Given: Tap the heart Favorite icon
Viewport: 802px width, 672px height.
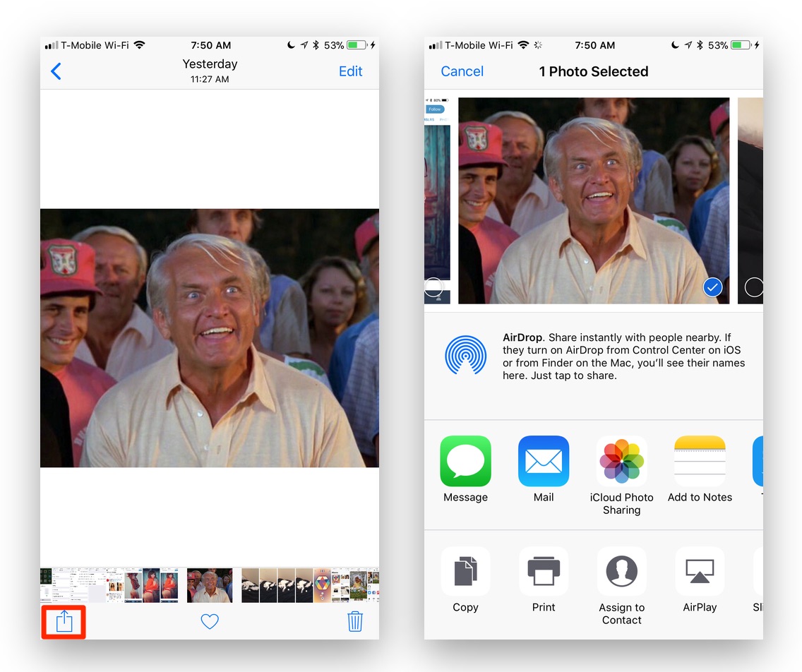Looking at the screenshot, I should coord(210,621).
